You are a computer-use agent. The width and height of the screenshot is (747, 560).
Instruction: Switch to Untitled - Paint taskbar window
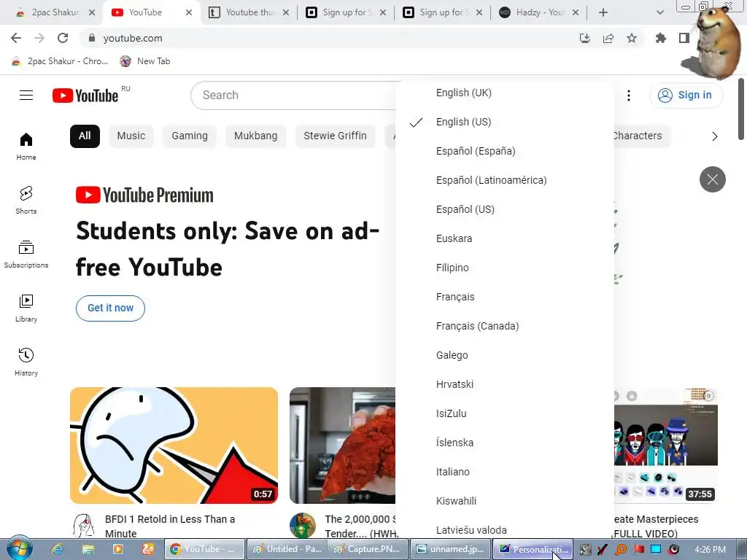click(x=286, y=549)
